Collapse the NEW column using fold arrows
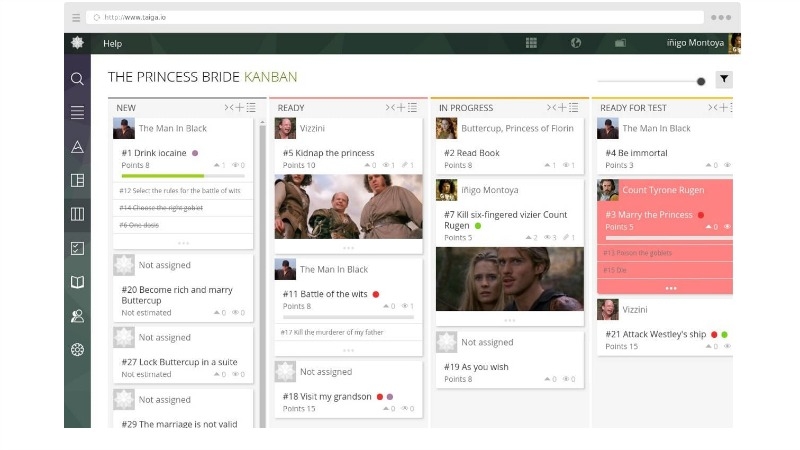This screenshot has width=800, height=450. coord(228,108)
